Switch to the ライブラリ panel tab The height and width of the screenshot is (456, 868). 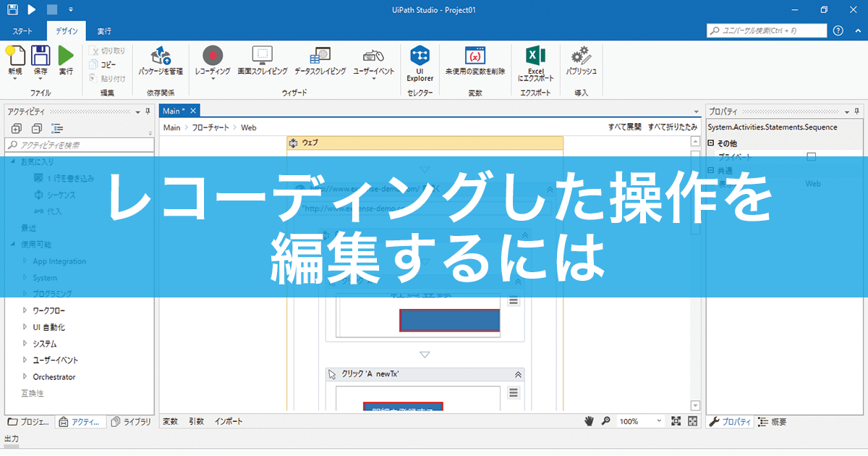(131, 422)
